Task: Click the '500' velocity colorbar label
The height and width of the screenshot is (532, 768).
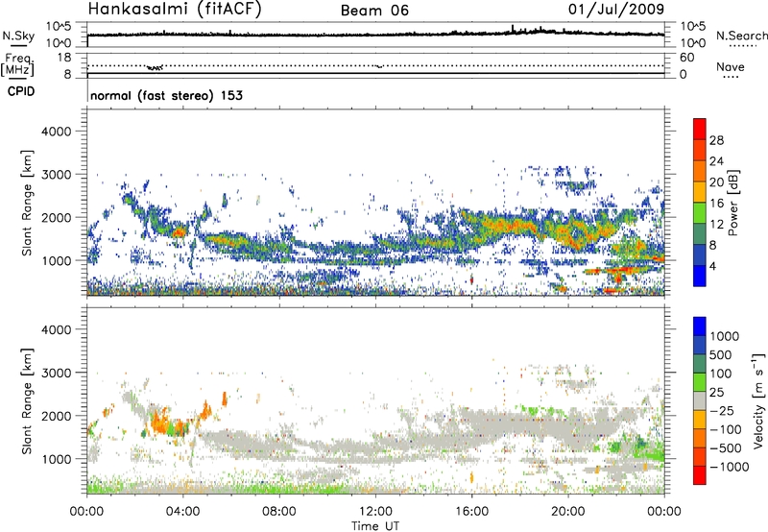Action: (x=721, y=354)
